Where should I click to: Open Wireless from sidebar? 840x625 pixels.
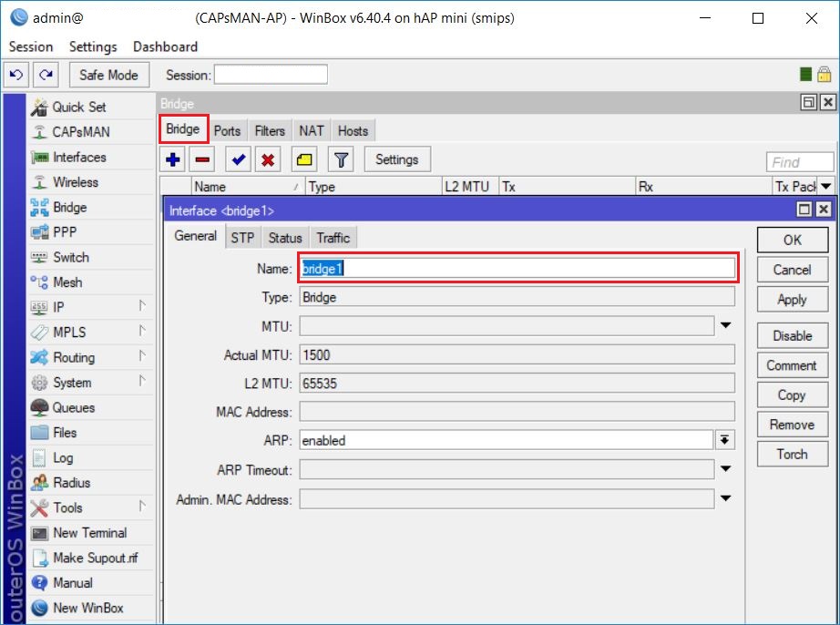click(x=90, y=182)
